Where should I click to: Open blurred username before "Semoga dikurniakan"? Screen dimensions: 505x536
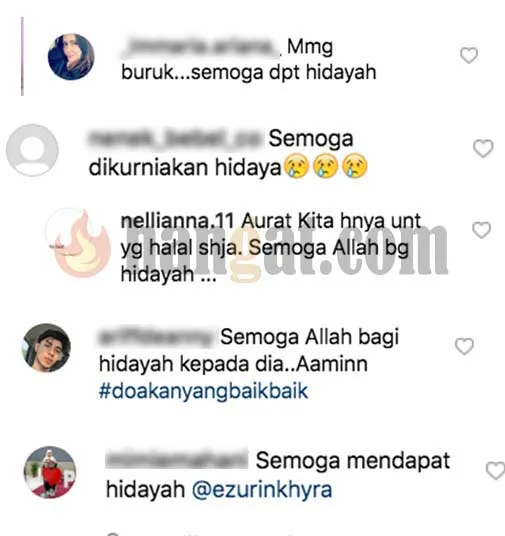[x=176, y=139]
